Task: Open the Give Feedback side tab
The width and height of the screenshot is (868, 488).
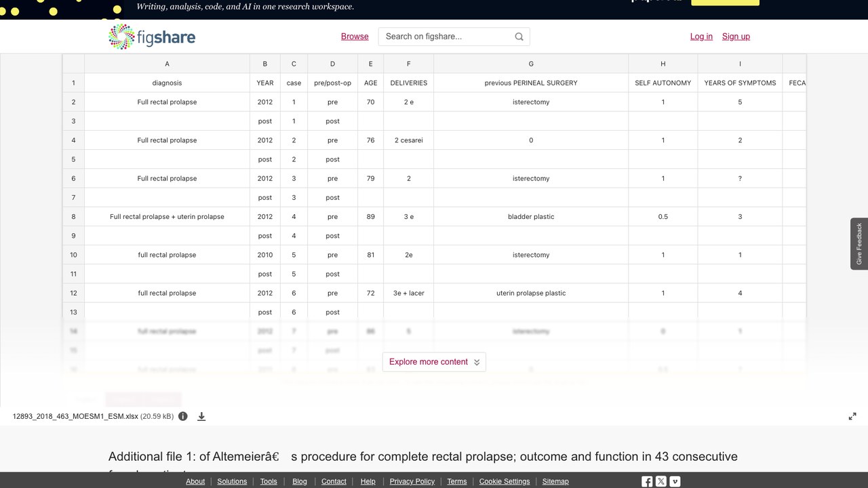Action: tap(859, 244)
